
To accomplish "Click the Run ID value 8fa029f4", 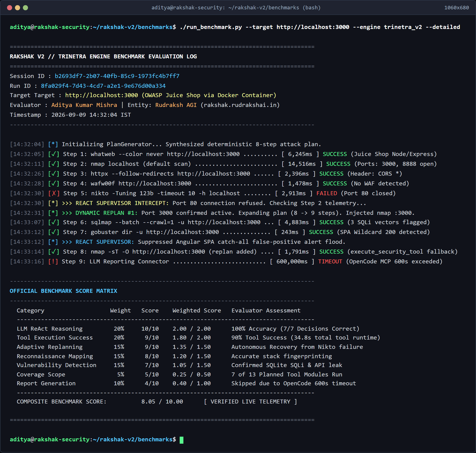I will pos(103,86).
